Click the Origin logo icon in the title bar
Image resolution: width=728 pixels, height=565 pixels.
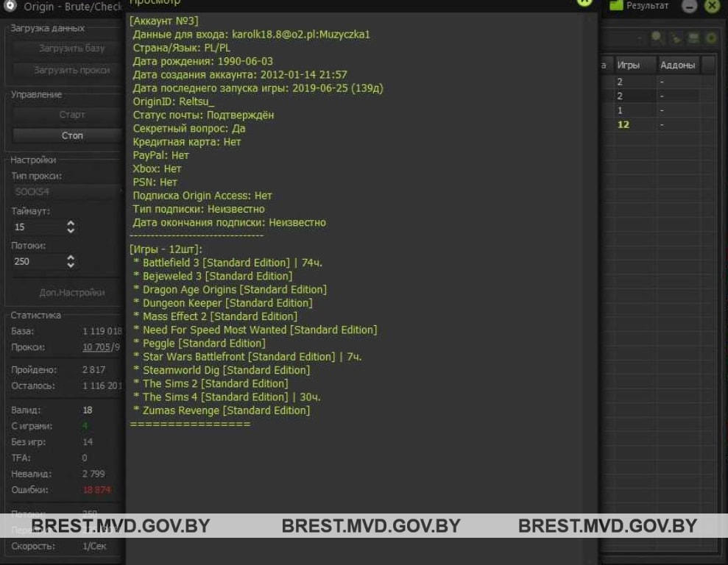point(10,5)
